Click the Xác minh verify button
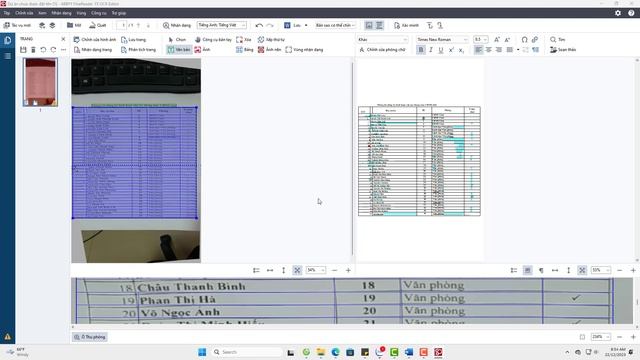The width and height of the screenshot is (640, 360). coord(407,25)
